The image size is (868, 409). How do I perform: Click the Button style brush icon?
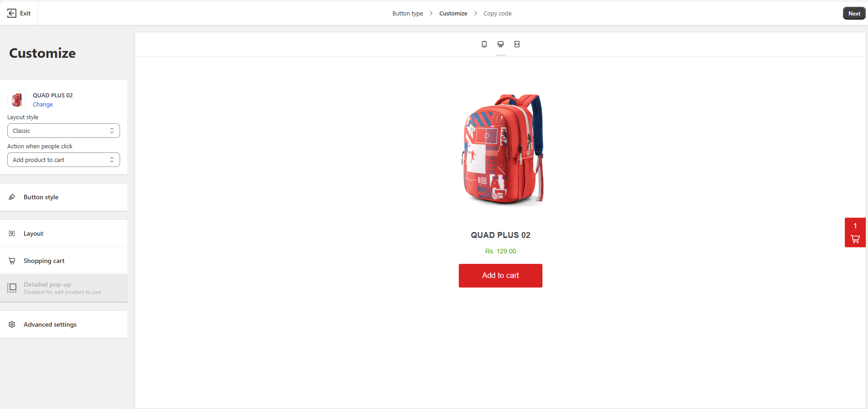coord(12,197)
